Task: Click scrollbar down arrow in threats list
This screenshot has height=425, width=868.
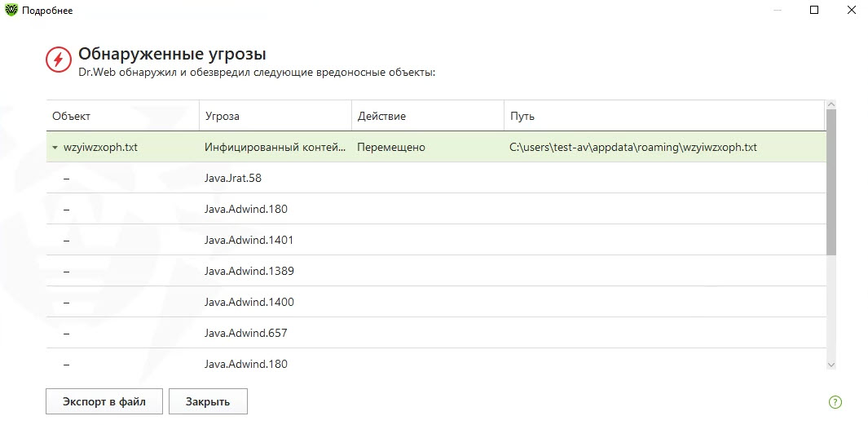Action: point(831,365)
